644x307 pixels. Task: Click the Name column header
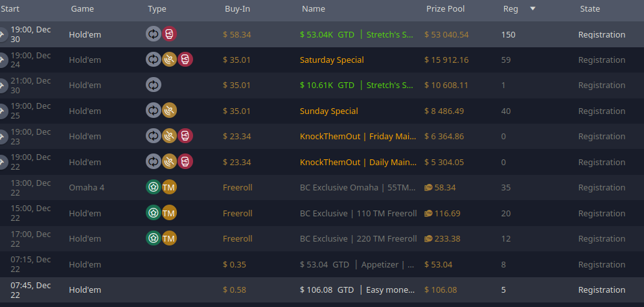[314, 8]
